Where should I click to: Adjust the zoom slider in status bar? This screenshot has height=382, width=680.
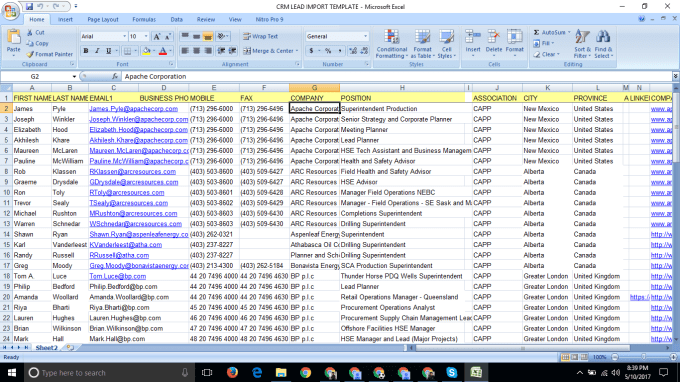(644, 357)
